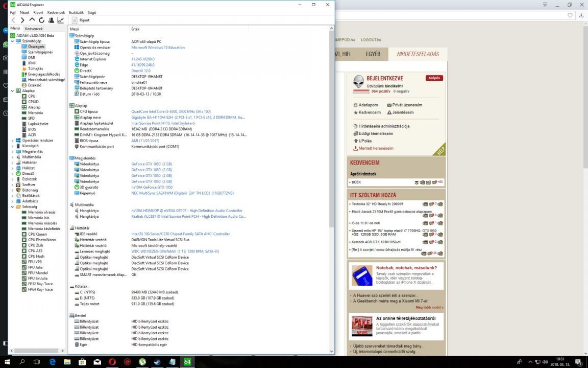588x368 pixels.
Task: Click the FAKE NEWS article thumbnail
Action: (362, 325)
